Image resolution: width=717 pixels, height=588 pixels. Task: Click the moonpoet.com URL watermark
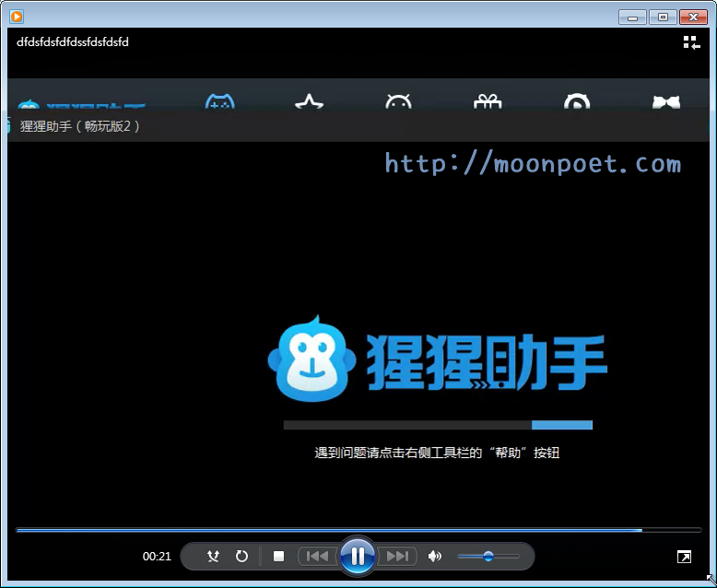click(533, 164)
